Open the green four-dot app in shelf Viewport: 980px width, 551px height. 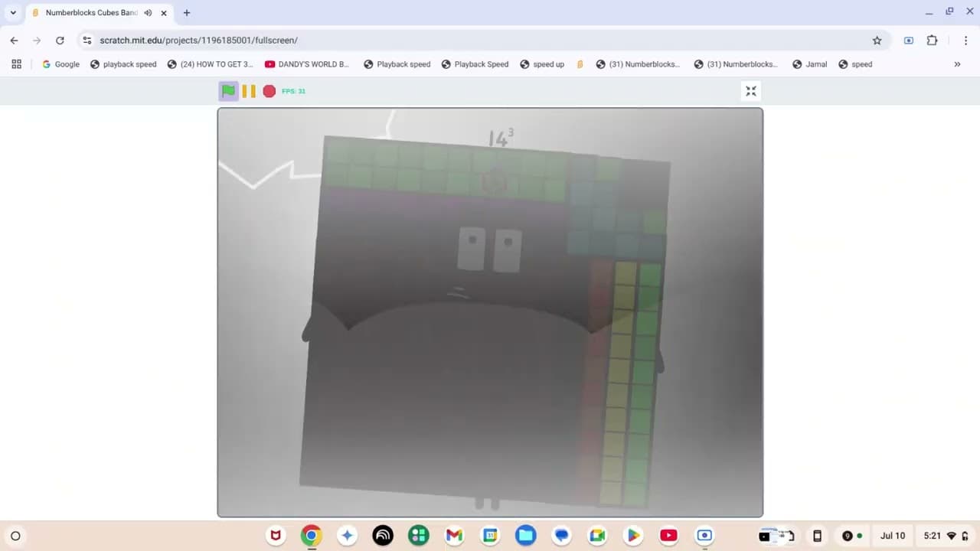tap(419, 536)
